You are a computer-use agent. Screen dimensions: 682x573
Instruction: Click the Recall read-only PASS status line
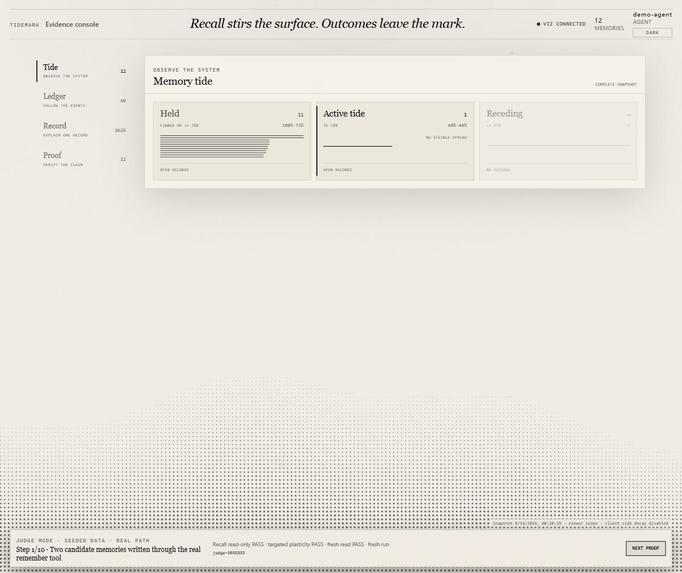[x=301, y=544]
